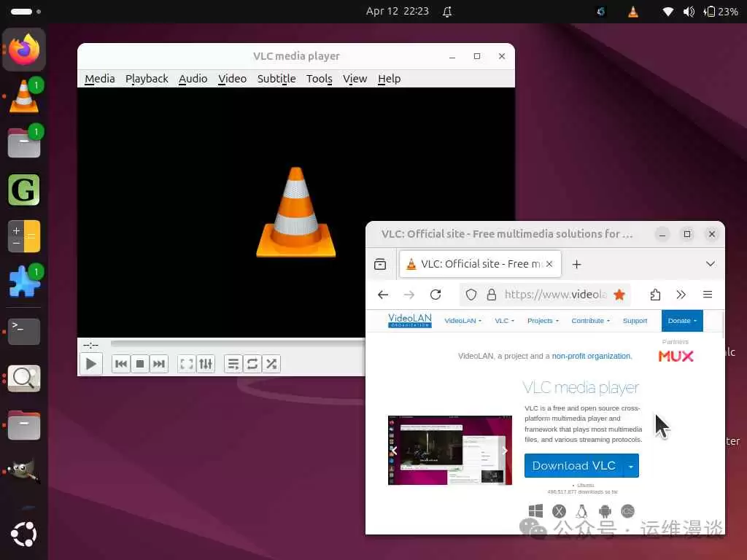
Task: Click the Download VLC button
Action: [573, 465]
